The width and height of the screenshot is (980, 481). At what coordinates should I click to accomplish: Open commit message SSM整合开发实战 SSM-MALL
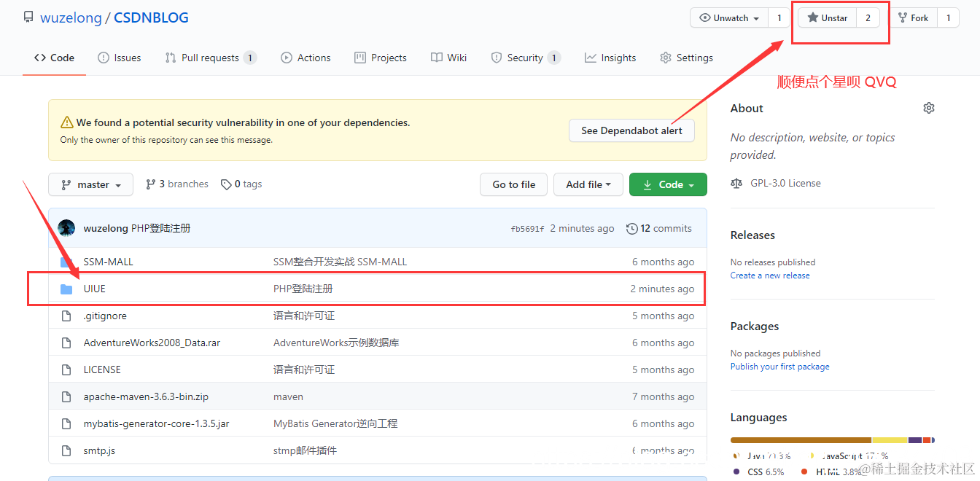tap(340, 262)
